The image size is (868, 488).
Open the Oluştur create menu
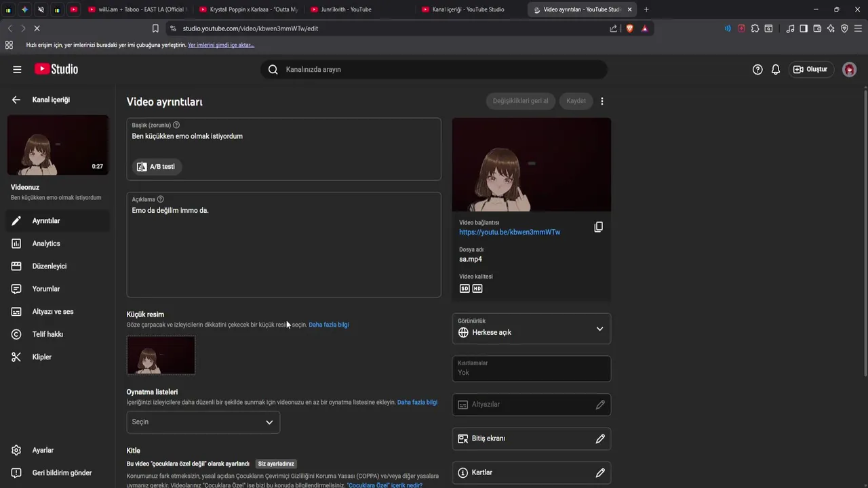tap(810, 69)
